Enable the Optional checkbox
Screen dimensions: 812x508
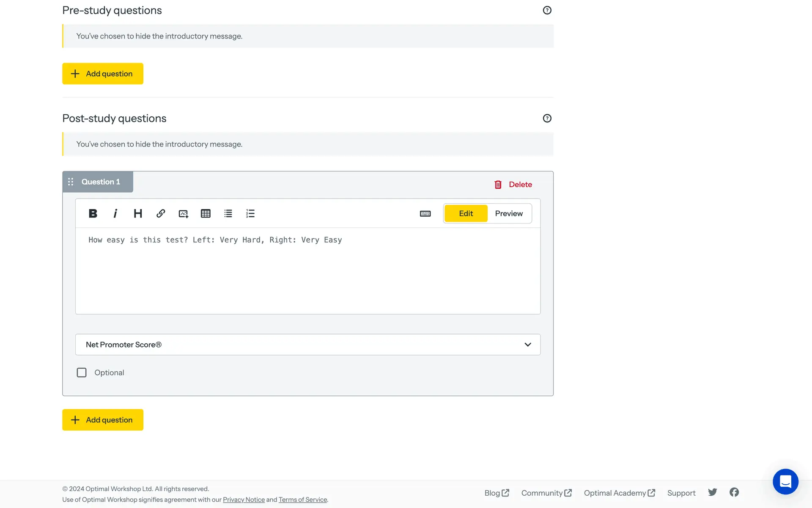(82, 373)
